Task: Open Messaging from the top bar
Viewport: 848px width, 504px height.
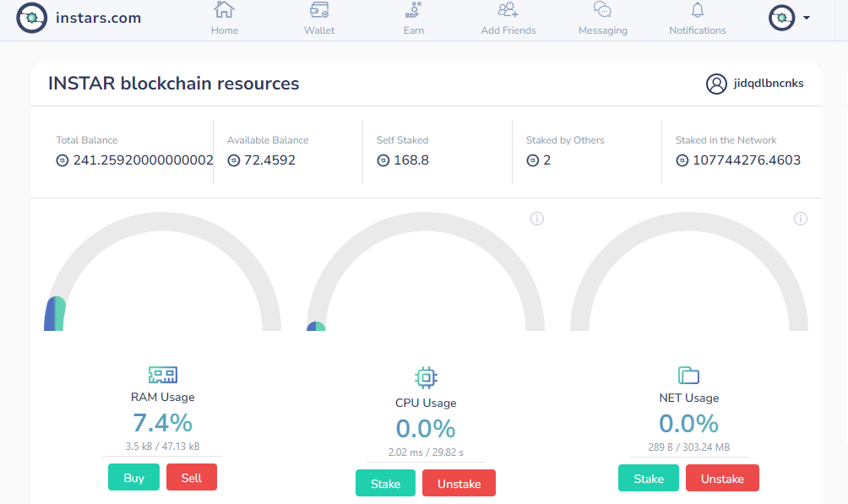Action: tap(602, 10)
